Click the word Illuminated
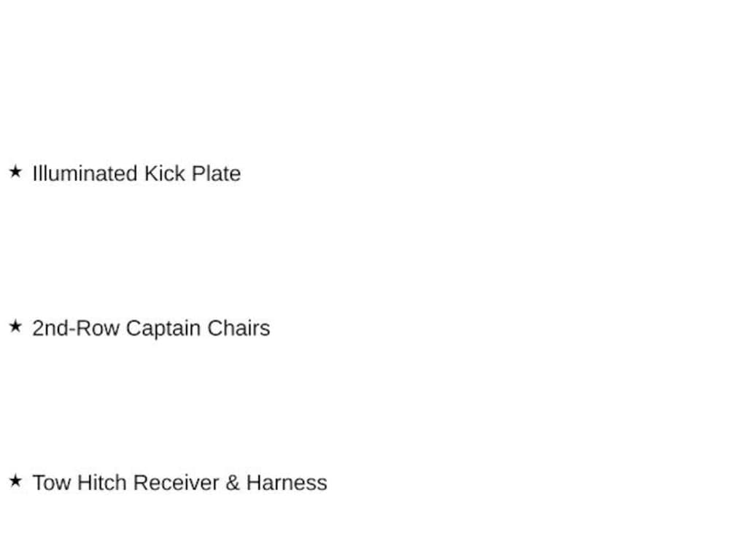 pyautogui.click(x=85, y=174)
